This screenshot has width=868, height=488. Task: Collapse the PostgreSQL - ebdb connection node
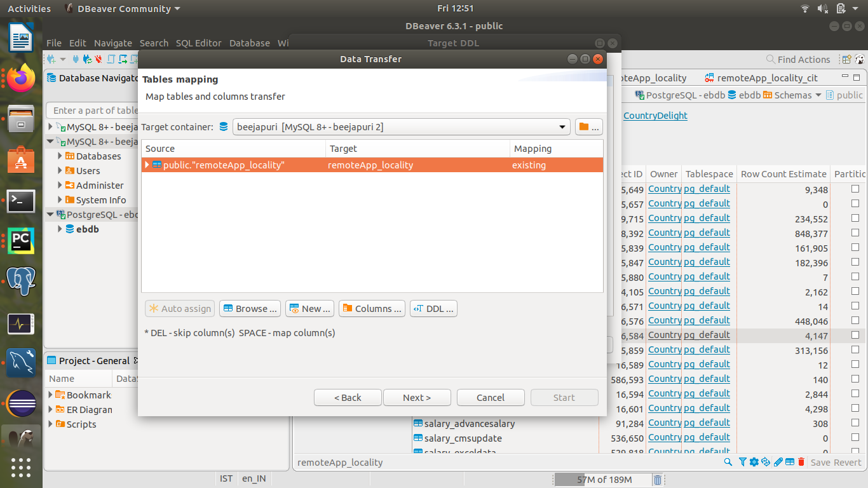pos(50,214)
